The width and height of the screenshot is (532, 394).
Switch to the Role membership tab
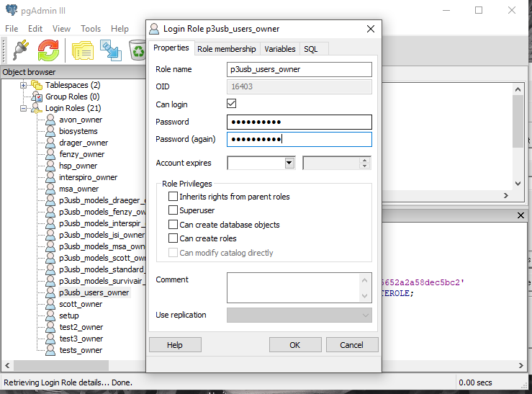tap(227, 49)
